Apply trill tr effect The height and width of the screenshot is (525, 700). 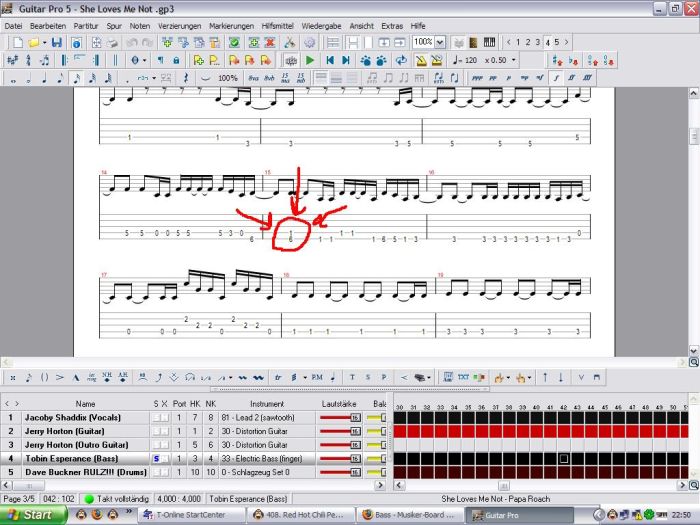tap(278, 378)
